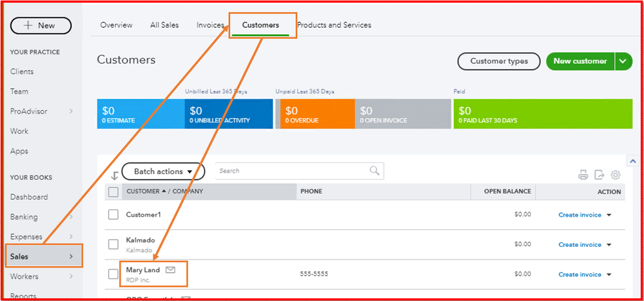The image size is (644, 301).
Task: Open Team in the sidebar
Action: click(x=19, y=92)
